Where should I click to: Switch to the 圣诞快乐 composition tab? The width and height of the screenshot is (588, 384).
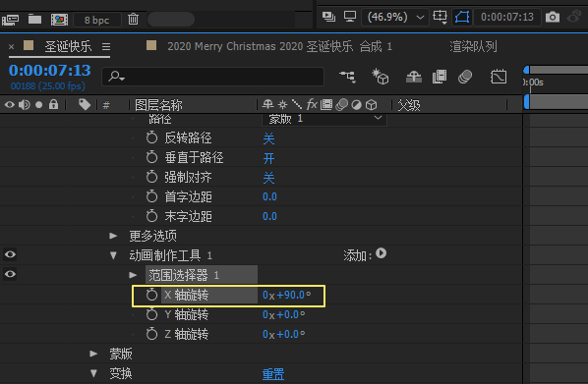tap(68, 46)
